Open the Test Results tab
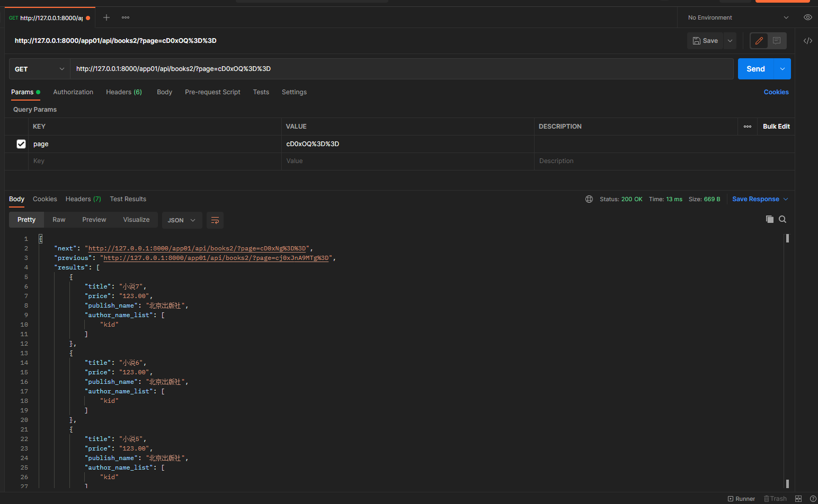This screenshot has height=504, width=818. 128,199
